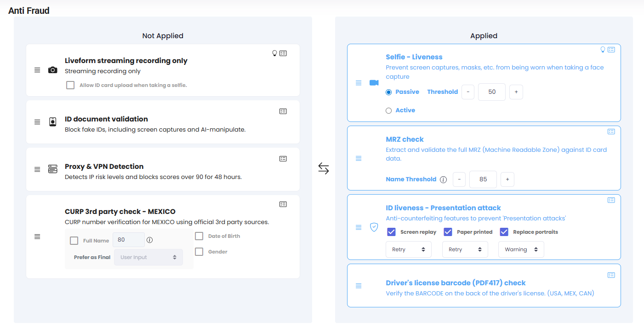Click the shield icon on ID liveness card

pos(374,227)
